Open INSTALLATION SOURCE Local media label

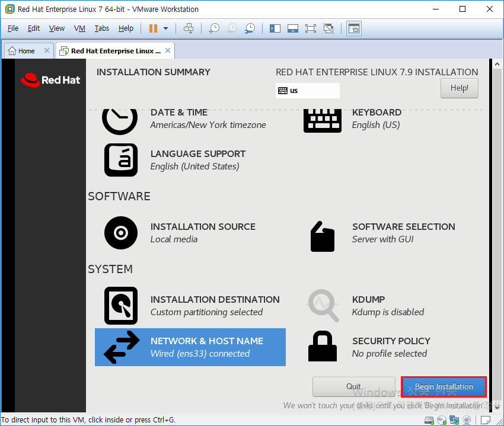point(203,233)
